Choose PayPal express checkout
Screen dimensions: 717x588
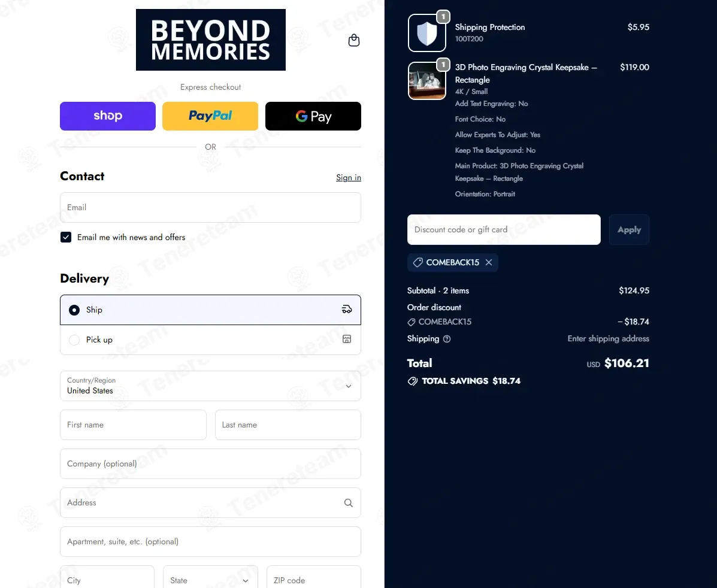(x=210, y=116)
